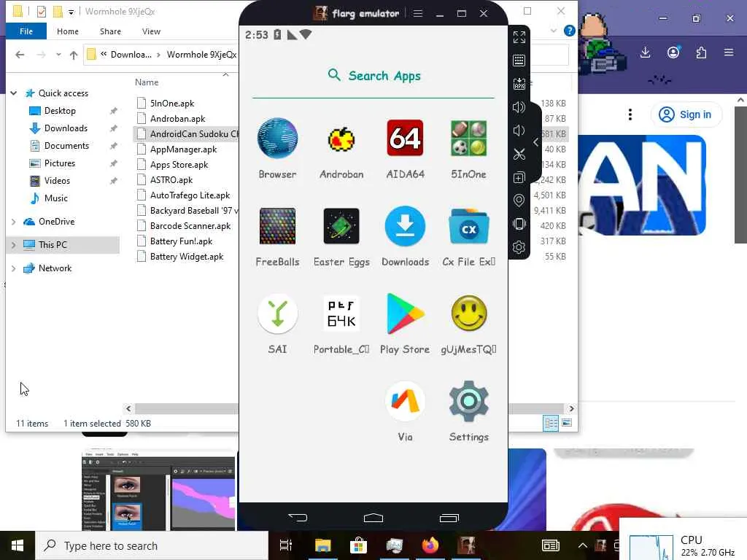
Task: Click the scissors screenshot icon
Action: point(519,154)
